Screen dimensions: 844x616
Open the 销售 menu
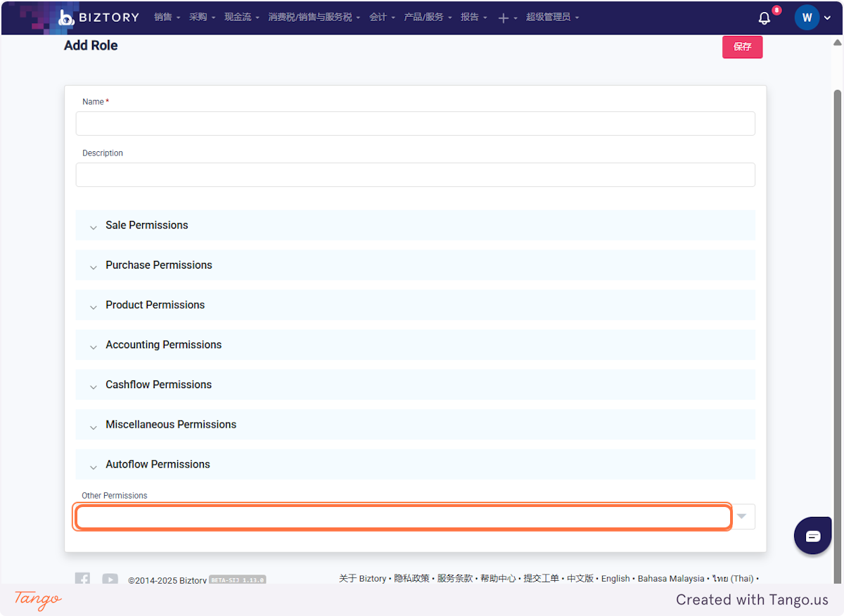coord(167,18)
